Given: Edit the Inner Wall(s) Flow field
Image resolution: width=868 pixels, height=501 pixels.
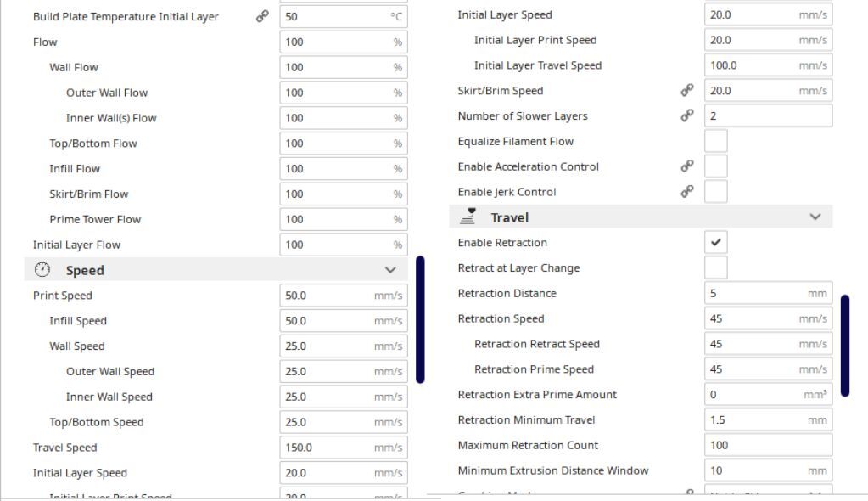Looking at the screenshot, I should pyautogui.click(x=344, y=118).
